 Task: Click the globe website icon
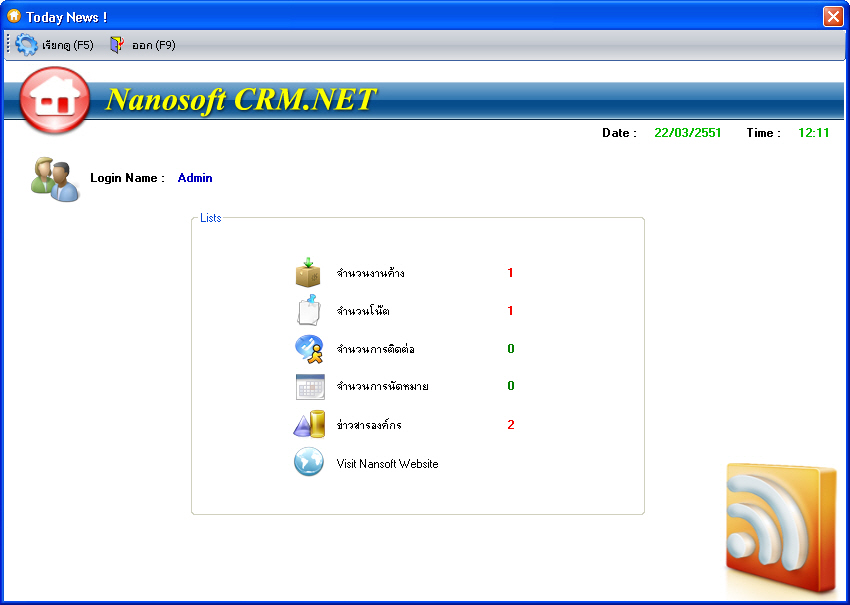click(309, 462)
